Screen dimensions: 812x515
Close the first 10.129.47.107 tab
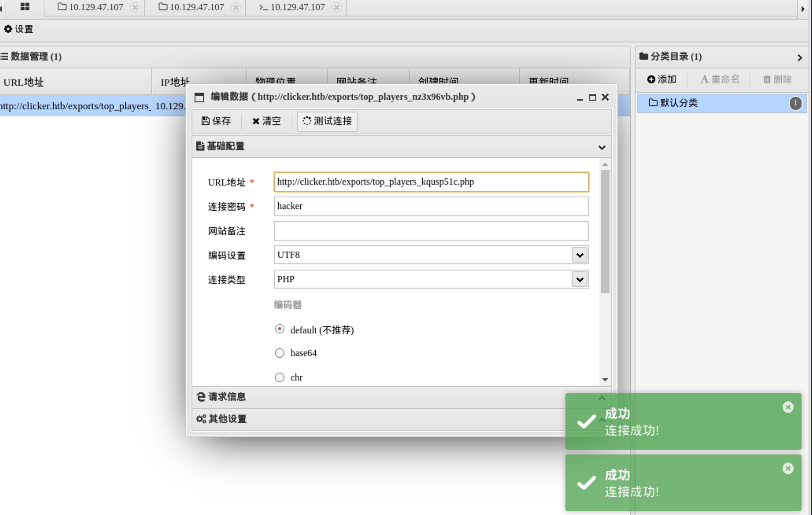(135, 7)
